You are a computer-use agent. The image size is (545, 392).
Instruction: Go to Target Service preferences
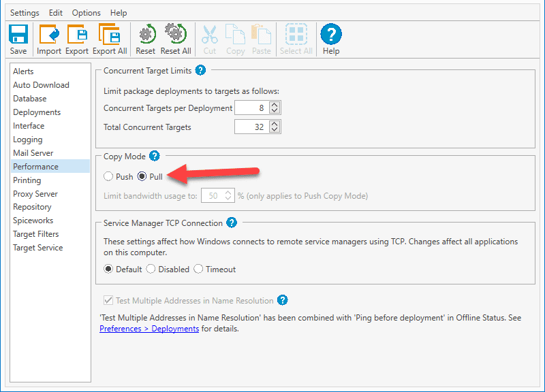[50, 248]
